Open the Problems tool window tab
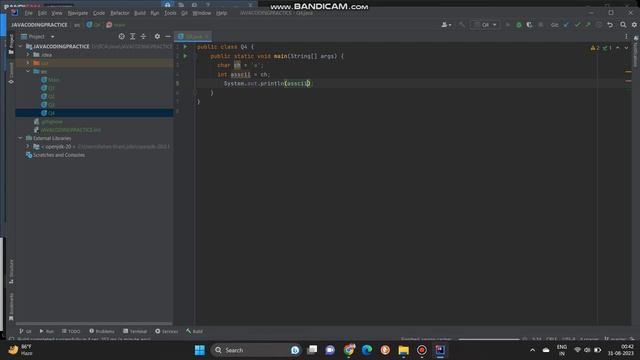This screenshot has width=640, height=360. 102,331
